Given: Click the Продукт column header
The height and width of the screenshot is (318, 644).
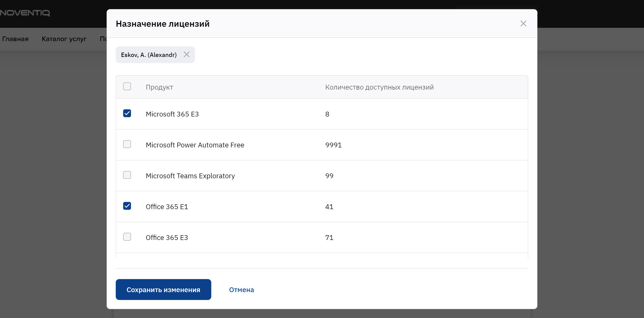Looking at the screenshot, I should [159, 87].
